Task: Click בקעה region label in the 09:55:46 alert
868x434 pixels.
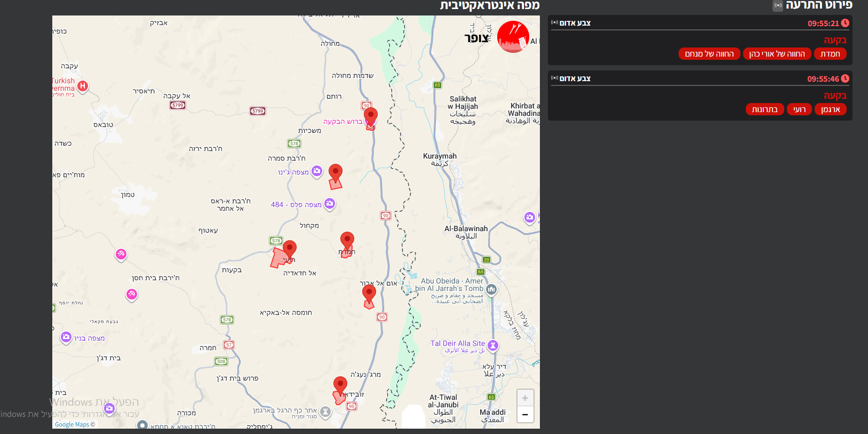Action: tap(835, 96)
